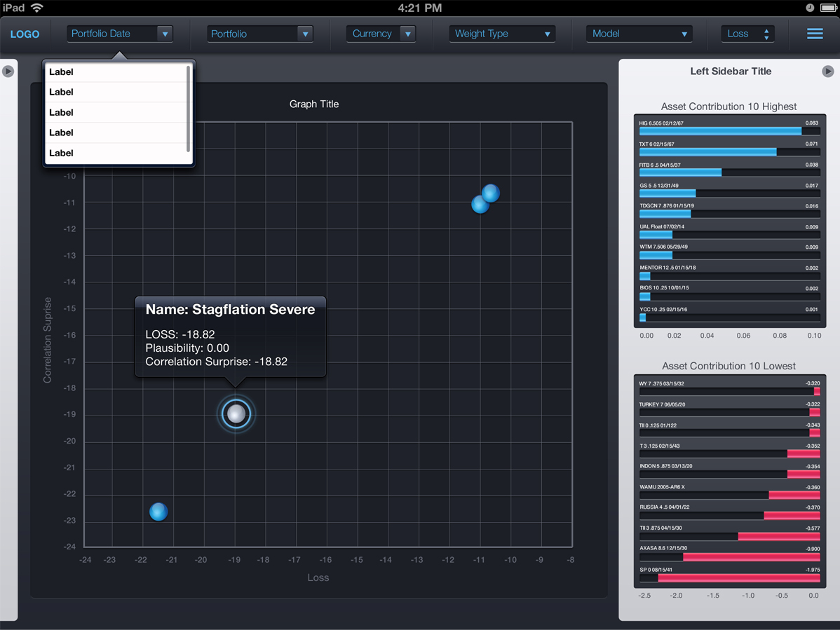Select the second Label in the popover list
The image size is (840, 630).
117,92
